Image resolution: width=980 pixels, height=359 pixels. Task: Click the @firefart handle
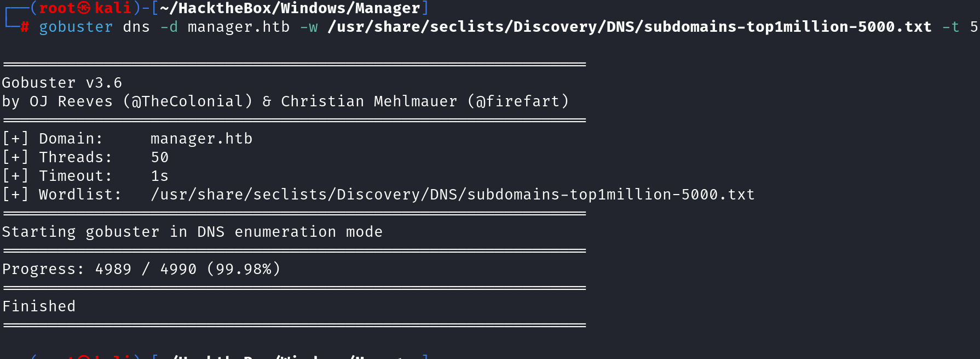pyautogui.click(x=518, y=101)
